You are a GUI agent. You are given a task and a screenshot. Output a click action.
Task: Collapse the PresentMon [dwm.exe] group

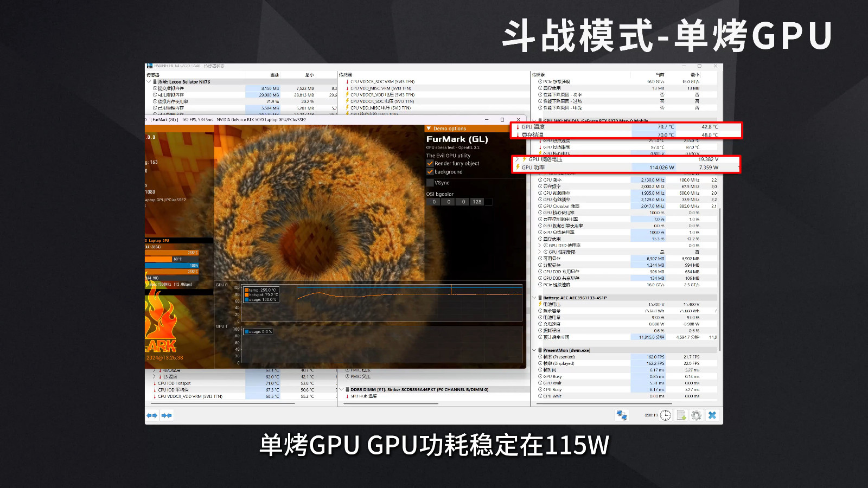click(534, 350)
